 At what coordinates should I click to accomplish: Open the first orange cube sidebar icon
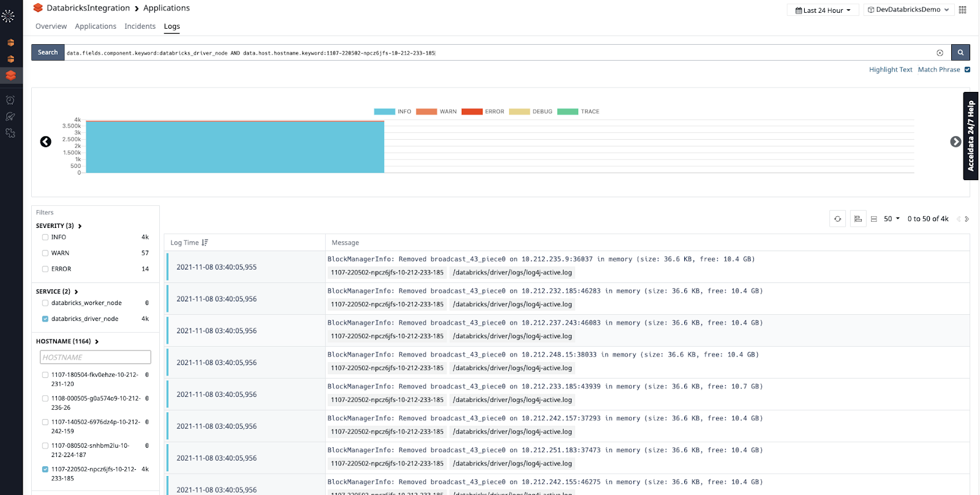(10, 43)
